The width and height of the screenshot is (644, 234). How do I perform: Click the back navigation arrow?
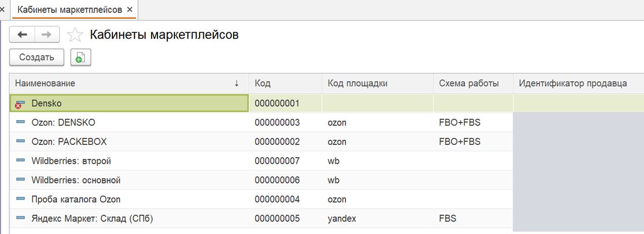pos(22,35)
